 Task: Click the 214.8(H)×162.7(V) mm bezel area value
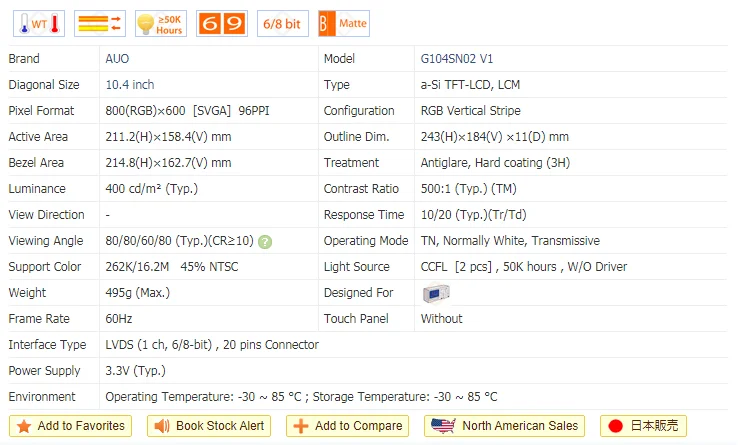tap(168, 163)
